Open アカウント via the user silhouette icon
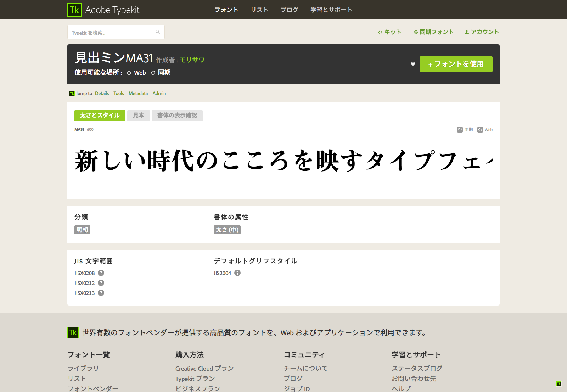This screenshot has height=392, width=567. point(467,32)
